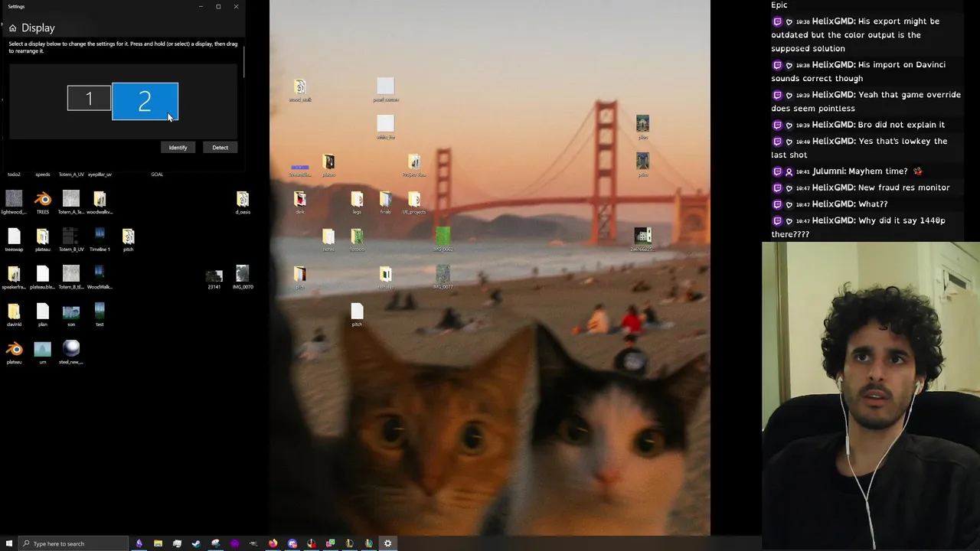Open Firefox from the taskbar

tap(273, 543)
